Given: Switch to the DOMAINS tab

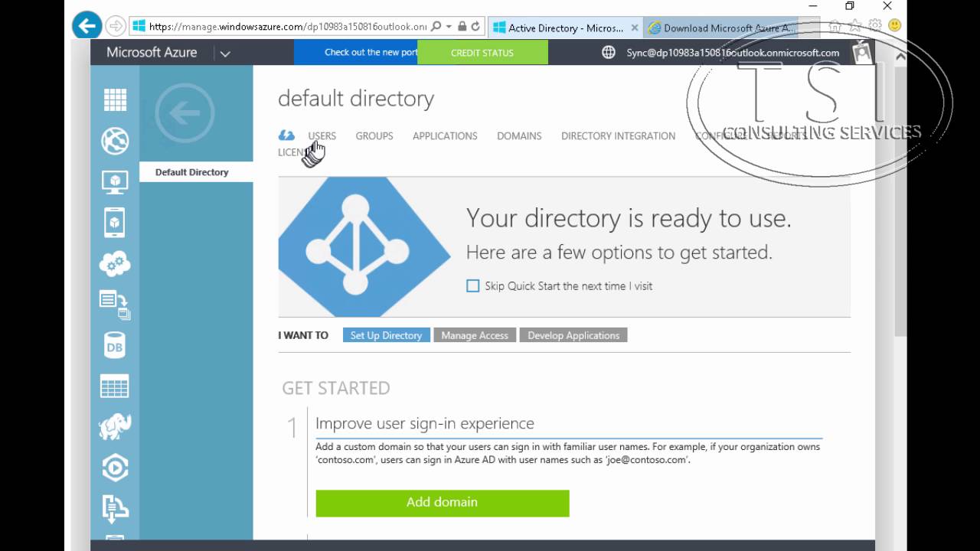Looking at the screenshot, I should [x=519, y=135].
